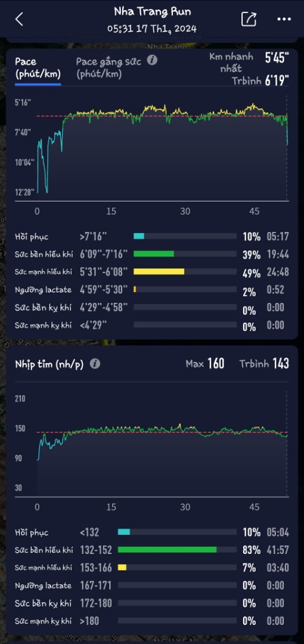Tap pace range >7'16"

tap(93, 237)
